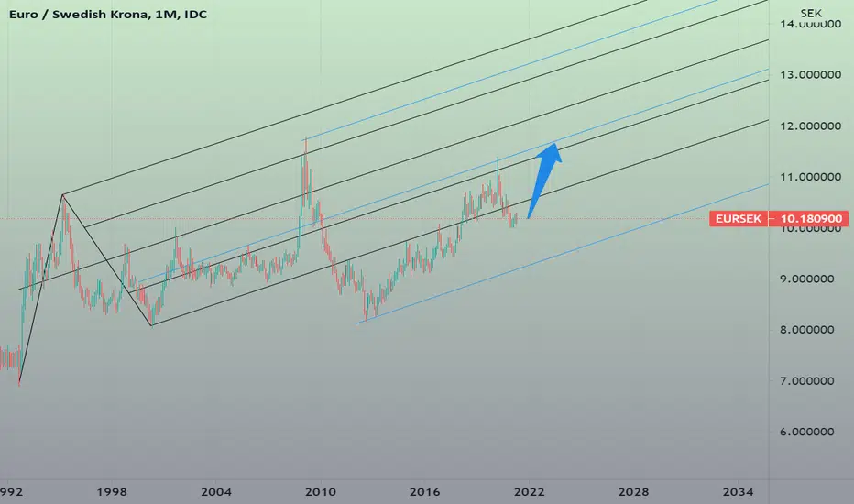This screenshot has height=504, width=854.
Task: Click the 2022 time axis label
Action: tap(529, 492)
